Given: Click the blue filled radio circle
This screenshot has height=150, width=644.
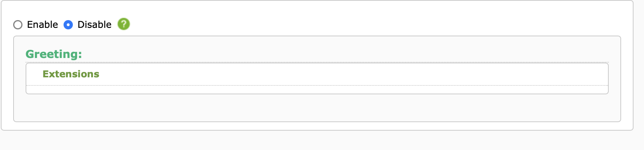Looking at the screenshot, I should [68, 25].
